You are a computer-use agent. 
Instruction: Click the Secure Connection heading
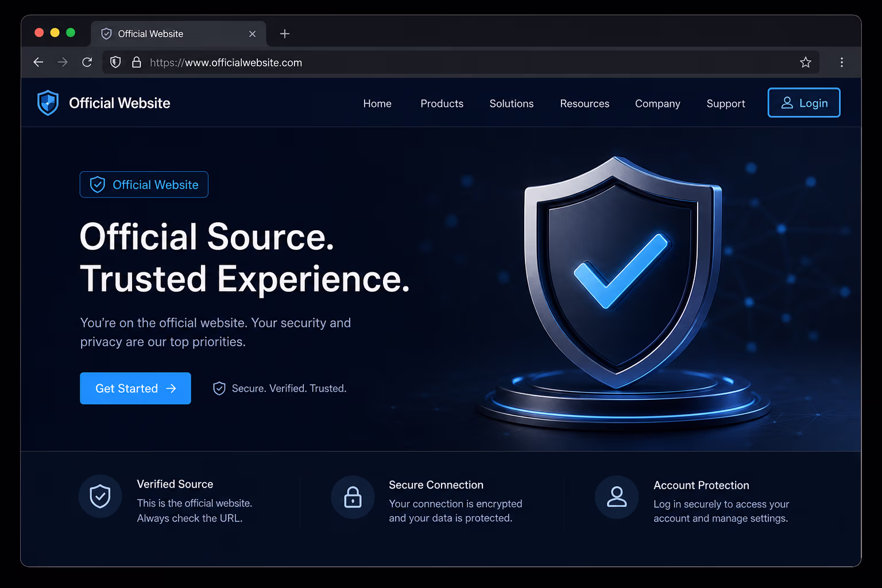pos(436,485)
